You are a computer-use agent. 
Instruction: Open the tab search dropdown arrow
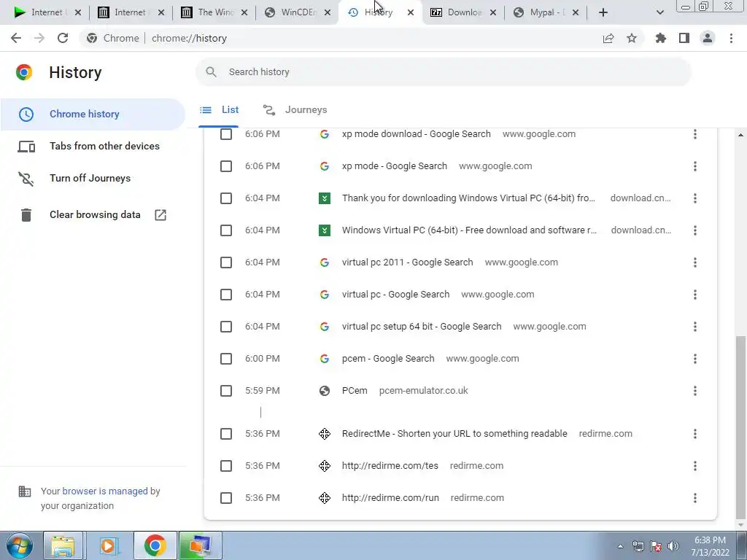pos(659,12)
